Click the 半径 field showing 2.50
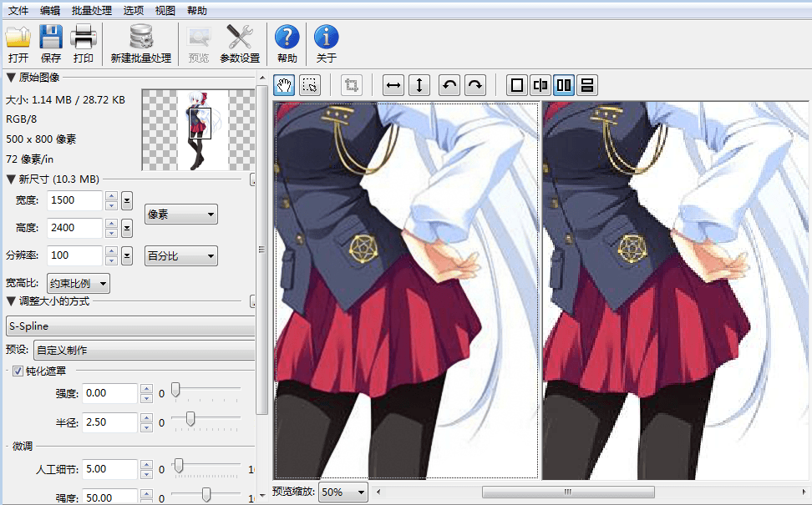Screen dimensions: 812x505 pyautogui.click(x=109, y=422)
